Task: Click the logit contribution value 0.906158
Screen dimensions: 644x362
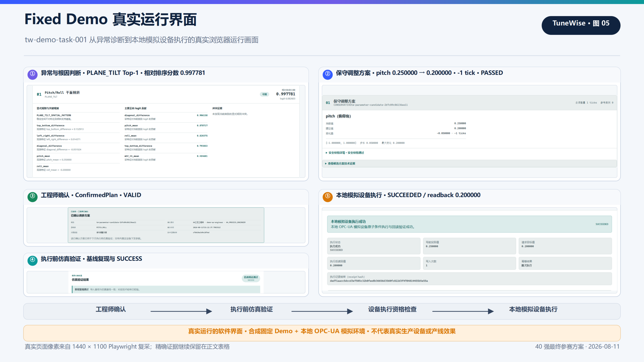Action: click(202, 115)
